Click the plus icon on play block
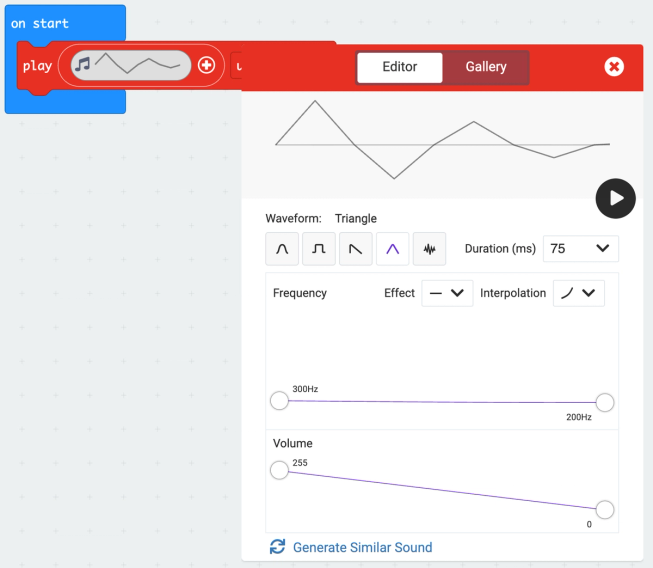 coord(207,65)
